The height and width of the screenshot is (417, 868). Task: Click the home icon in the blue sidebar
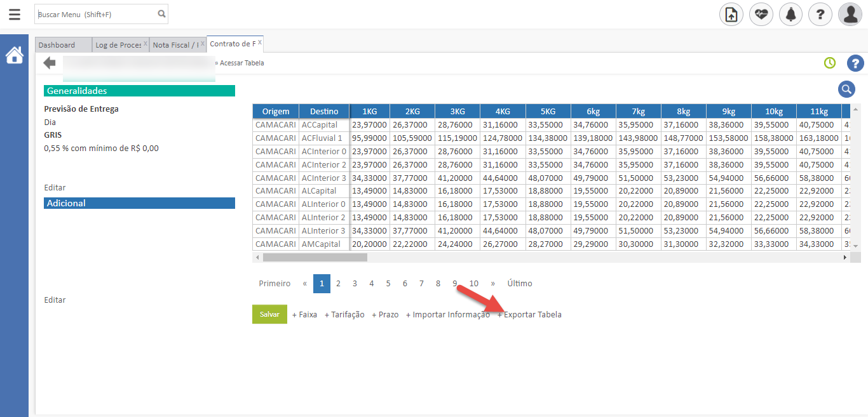tap(14, 55)
